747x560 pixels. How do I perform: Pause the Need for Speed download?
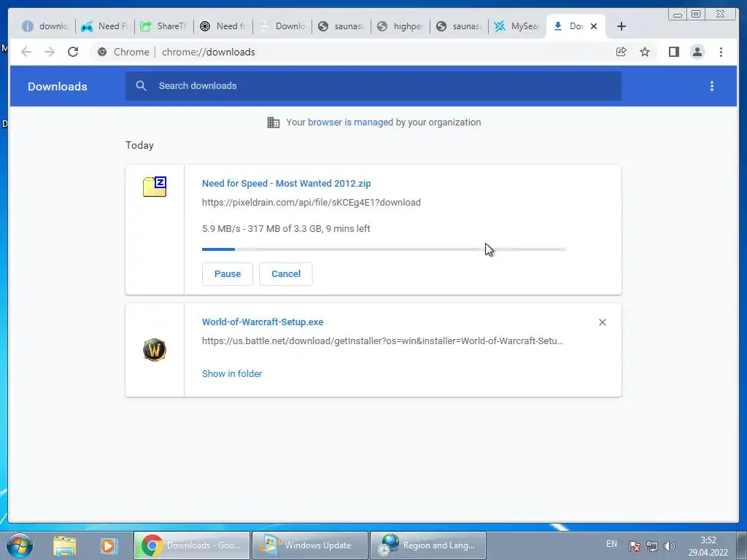click(x=228, y=274)
